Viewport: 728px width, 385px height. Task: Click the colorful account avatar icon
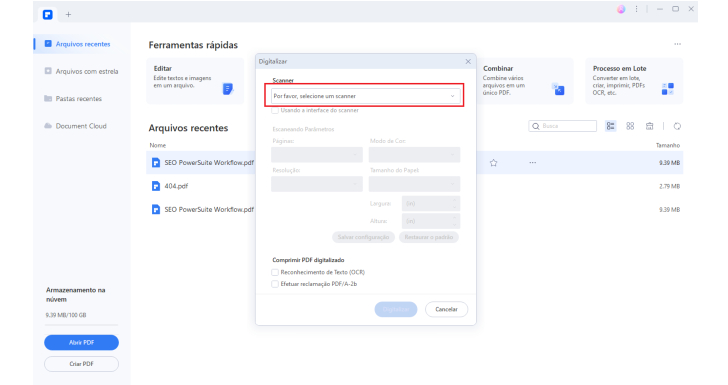[621, 9]
